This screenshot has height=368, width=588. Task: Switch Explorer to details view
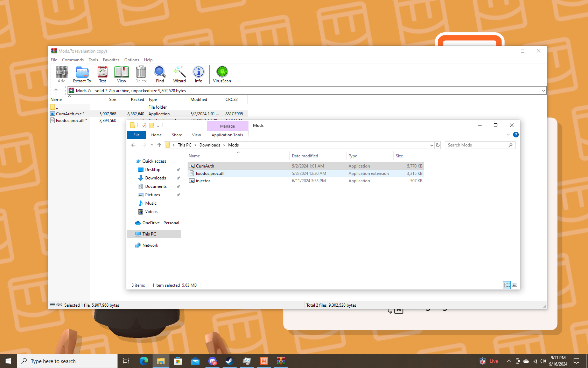click(x=507, y=285)
